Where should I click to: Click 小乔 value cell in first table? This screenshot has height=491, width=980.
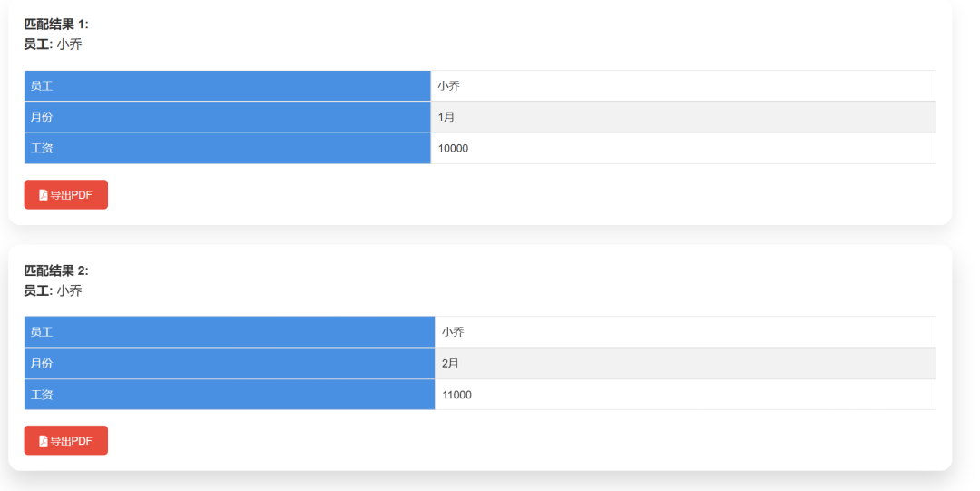(682, 86)
